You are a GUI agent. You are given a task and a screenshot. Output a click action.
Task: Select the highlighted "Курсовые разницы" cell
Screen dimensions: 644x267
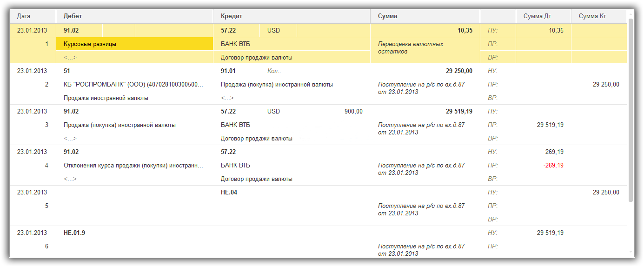pyautogui.click(x=134, y=44)
